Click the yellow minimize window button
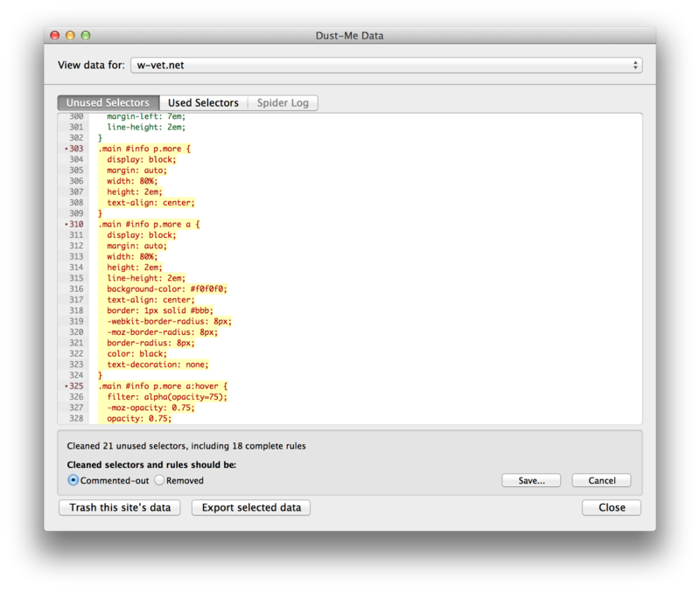700x592 pixels. click(x=70, y=35)
